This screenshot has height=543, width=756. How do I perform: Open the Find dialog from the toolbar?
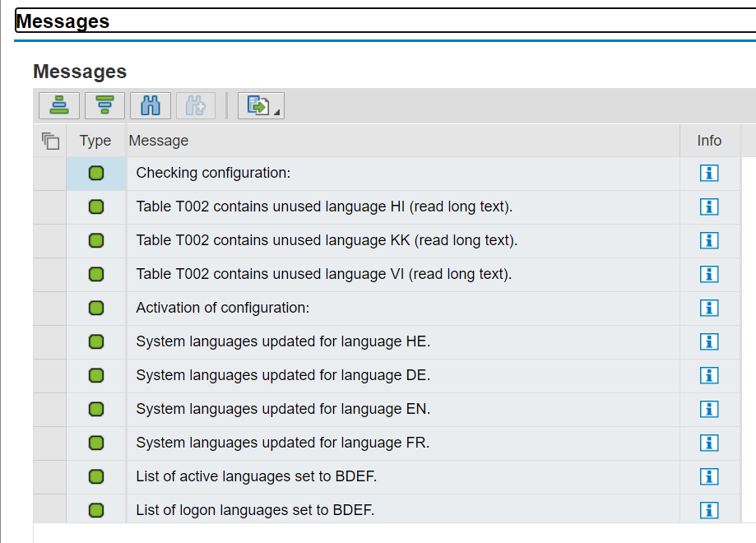[x=150, y=105]
